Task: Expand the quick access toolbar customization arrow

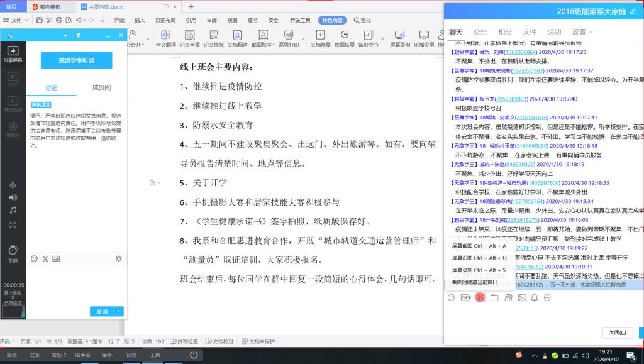Action: (102, 20)
